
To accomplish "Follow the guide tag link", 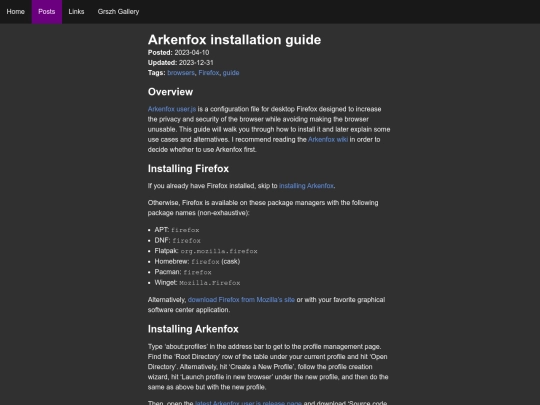I will coord(231,73).
